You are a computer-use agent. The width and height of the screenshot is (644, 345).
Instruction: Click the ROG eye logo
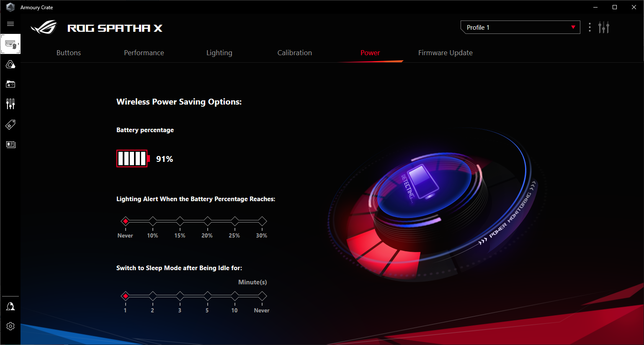[x=44, y=28]
